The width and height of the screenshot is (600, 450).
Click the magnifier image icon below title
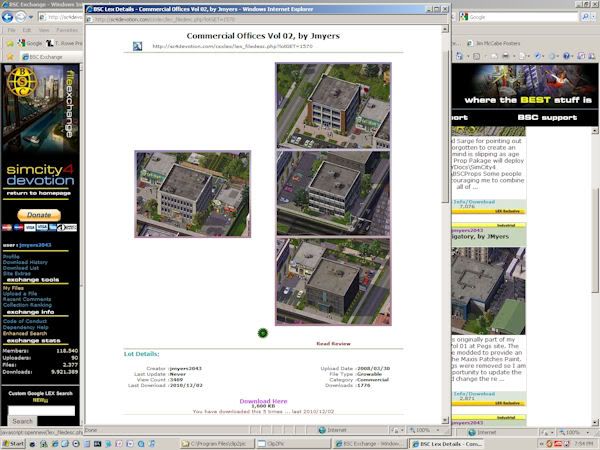pyautogui.click(x=137, y=46)
